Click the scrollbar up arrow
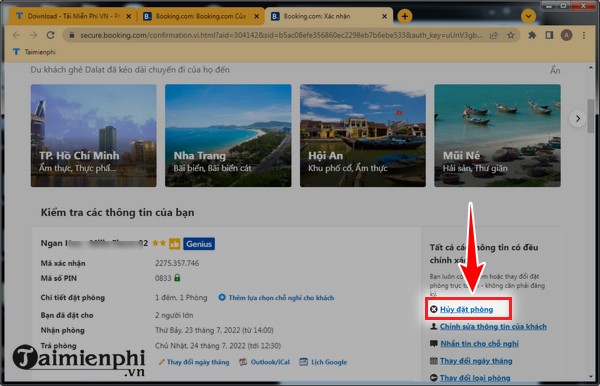 coord(591,68)
